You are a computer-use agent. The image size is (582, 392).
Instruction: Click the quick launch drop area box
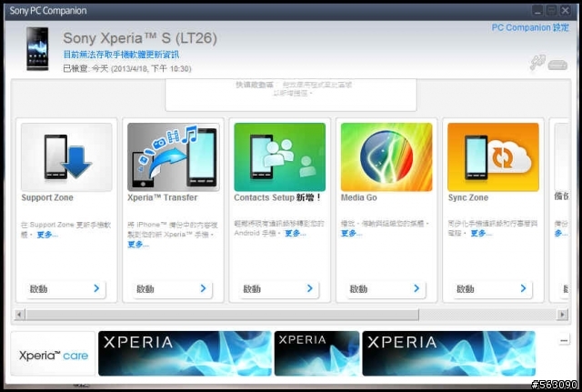tap(291, 95)
